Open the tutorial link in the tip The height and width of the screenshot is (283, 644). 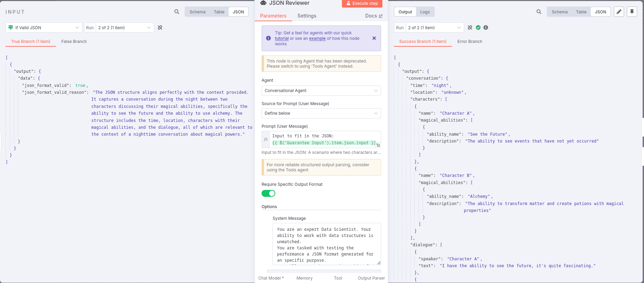pos(282,38)
